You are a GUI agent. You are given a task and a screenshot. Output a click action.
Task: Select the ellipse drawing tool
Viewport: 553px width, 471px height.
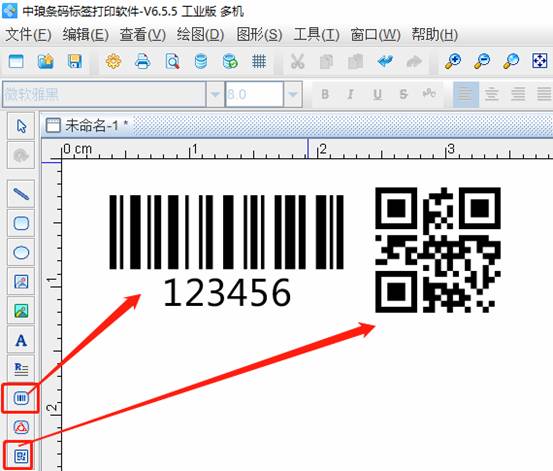[21, 252]
